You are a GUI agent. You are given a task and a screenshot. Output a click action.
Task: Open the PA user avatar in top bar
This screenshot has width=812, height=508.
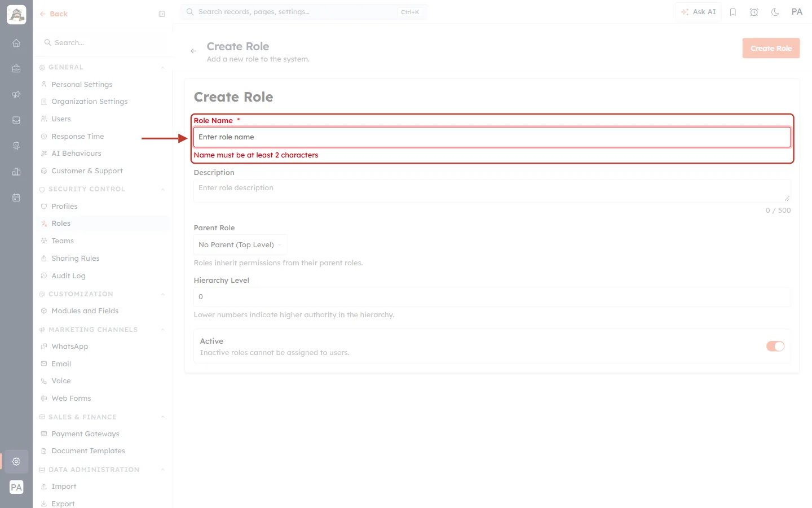[797, 12]
